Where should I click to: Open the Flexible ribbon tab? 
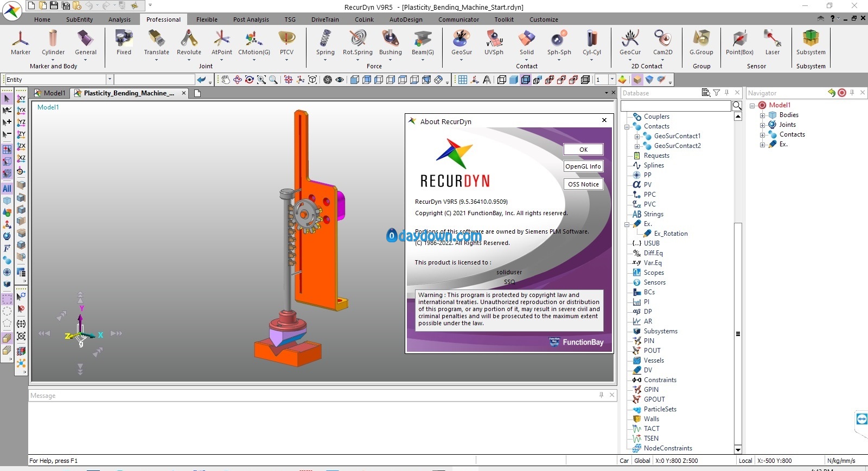(x=207, y=20)
